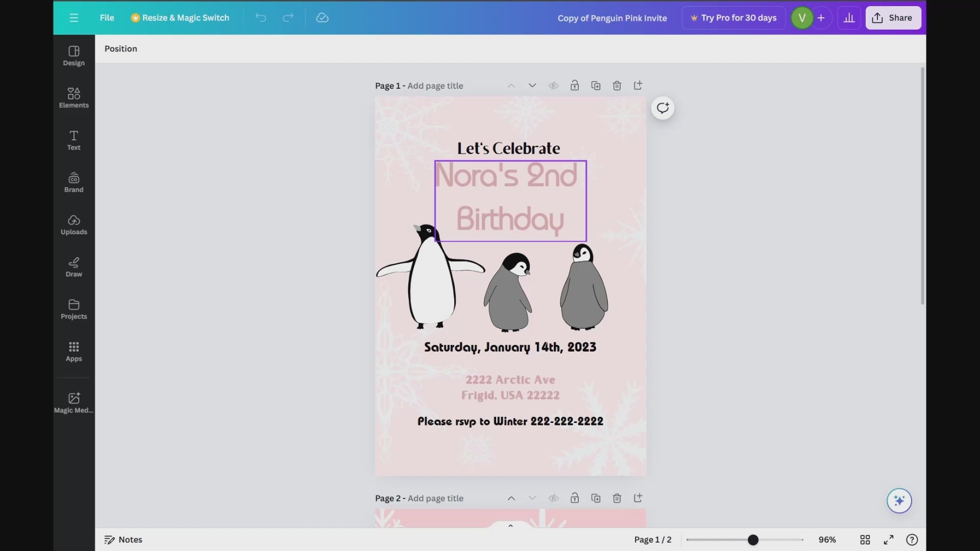This screenshot has height=551, width=980.
Task: Open the V user avatar
Action: coord(802,18)
